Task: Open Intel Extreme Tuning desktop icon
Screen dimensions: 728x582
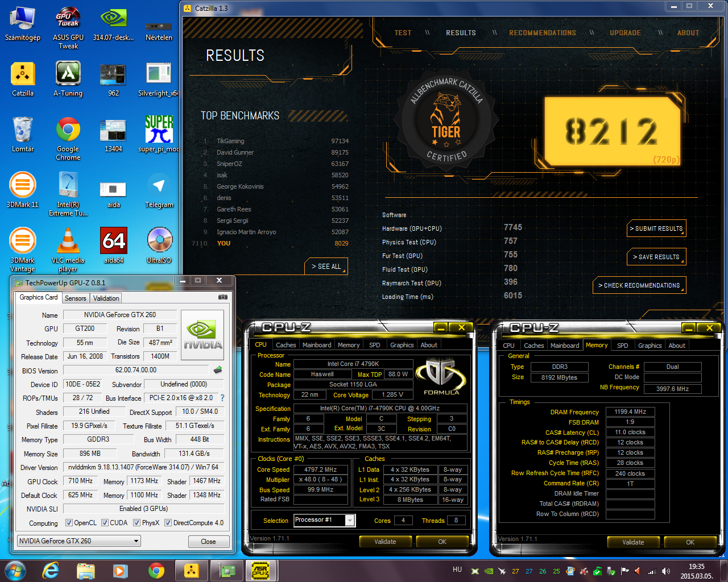Action: (x=68, y=194)
